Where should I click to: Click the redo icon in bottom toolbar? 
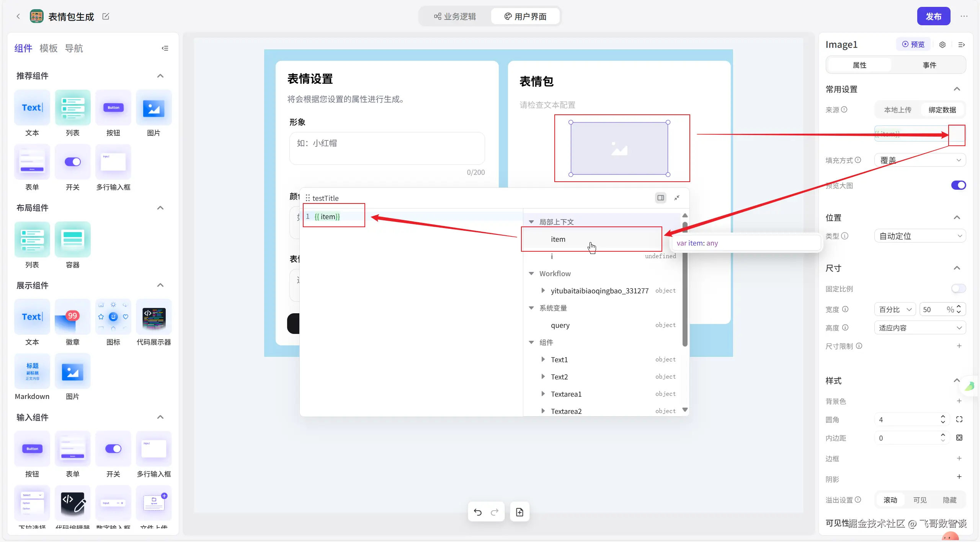click(x=495, y=512)
